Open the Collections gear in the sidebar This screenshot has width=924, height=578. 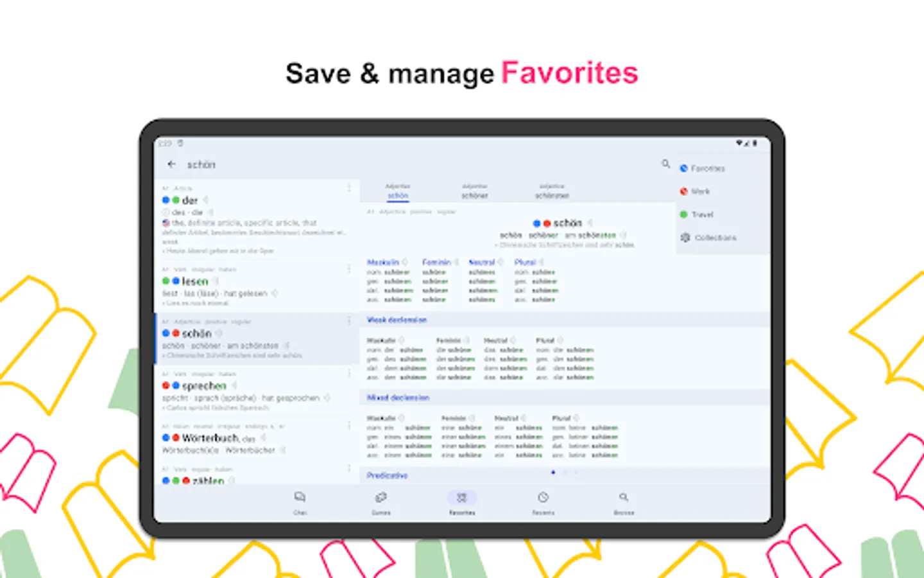point(685,238)
